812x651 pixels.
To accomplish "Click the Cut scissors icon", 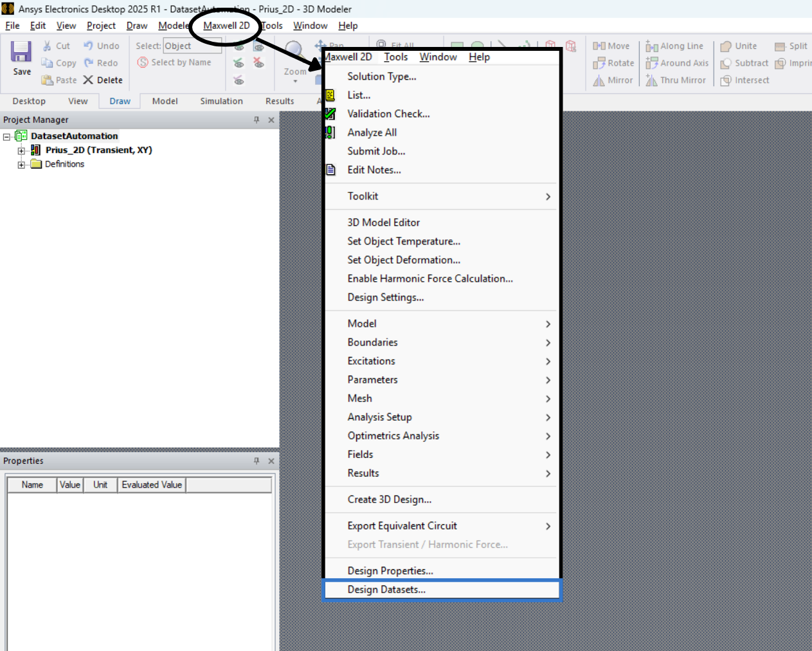I will coord(47,46).
